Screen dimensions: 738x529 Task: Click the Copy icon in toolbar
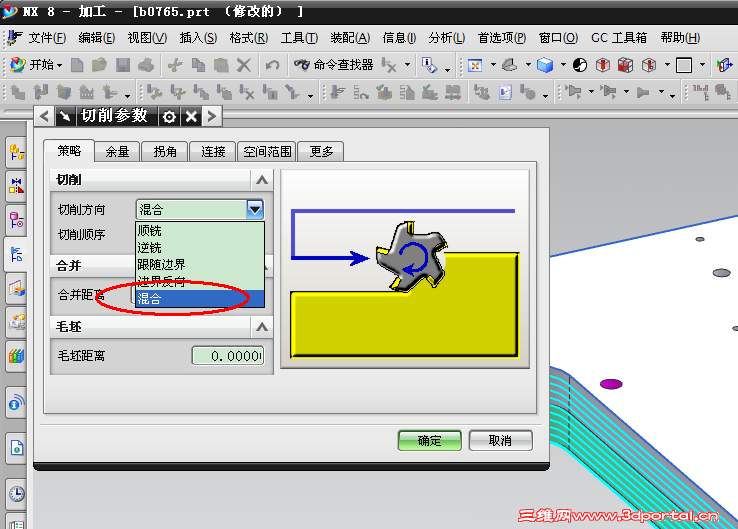point(199,65)
